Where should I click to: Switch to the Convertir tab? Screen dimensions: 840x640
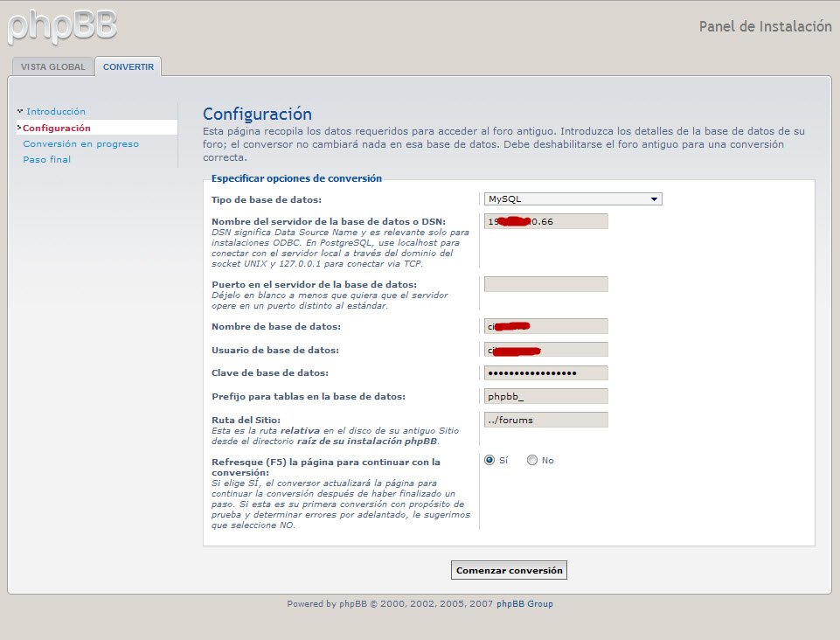(128, 66)
